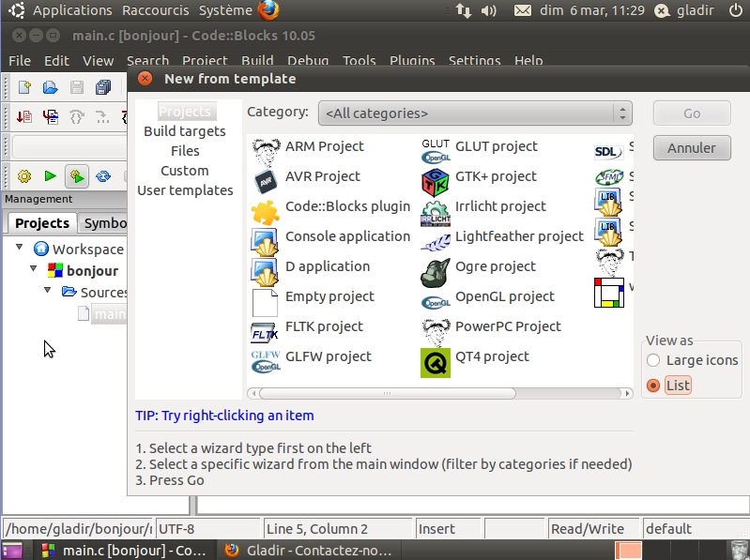Select the GTK+ project icon

436,177
